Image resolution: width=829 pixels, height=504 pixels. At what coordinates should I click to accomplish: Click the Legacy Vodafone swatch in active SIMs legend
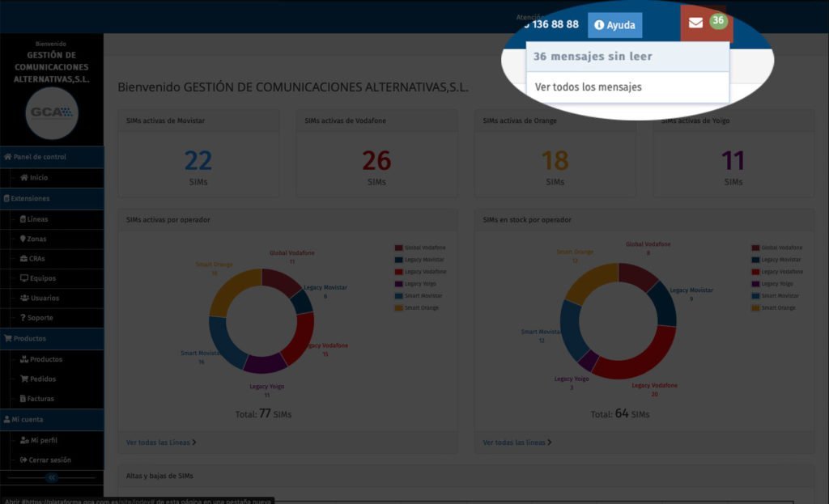point(398,272)
